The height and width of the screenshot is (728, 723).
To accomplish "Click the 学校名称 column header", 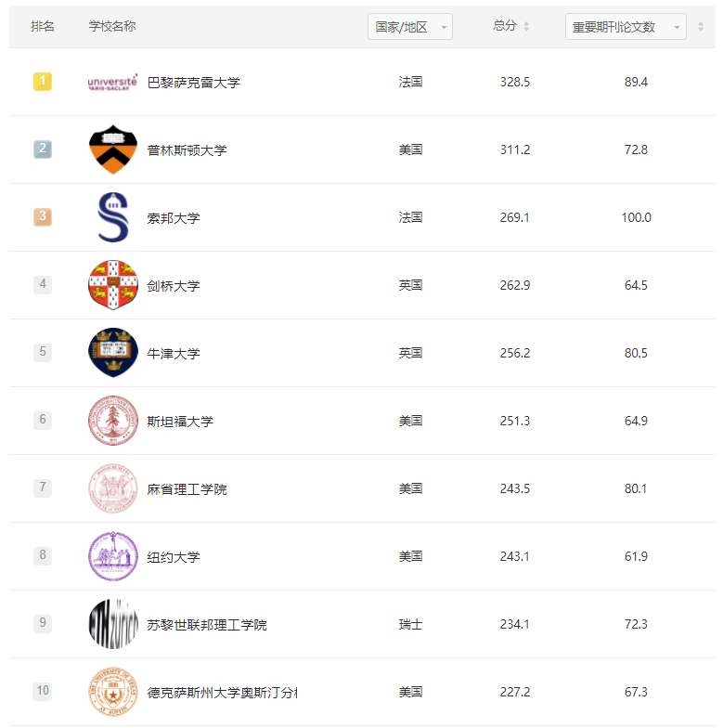I will tap(112, 27).
